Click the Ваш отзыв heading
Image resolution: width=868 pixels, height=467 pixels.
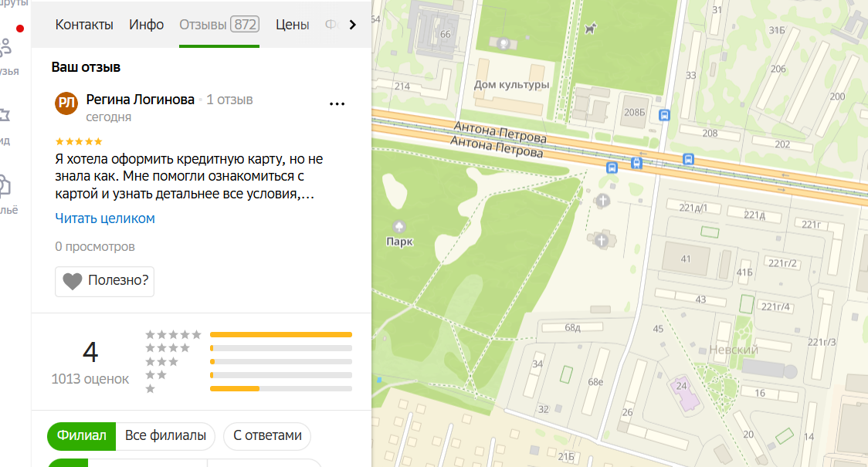[86, 67]
